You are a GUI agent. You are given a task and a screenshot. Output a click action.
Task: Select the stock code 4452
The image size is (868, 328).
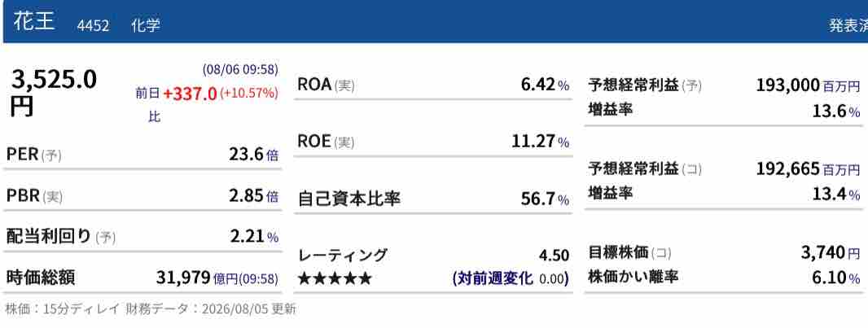(x=93, y=26)
